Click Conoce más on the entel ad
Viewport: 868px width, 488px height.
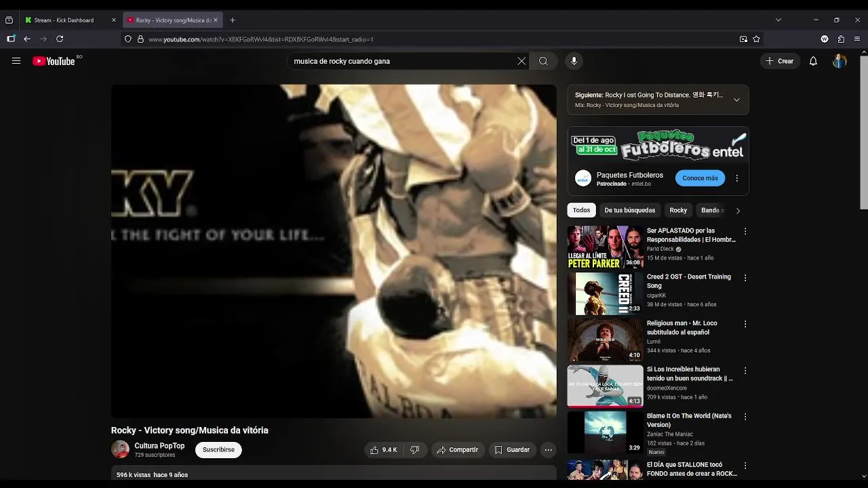(700, 178)
